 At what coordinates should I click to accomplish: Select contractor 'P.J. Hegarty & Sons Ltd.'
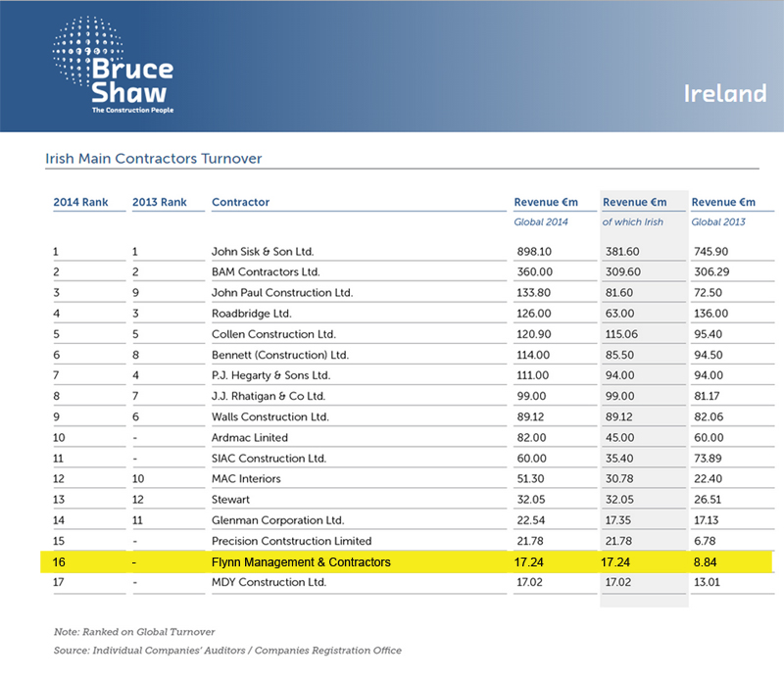pyautogui.click(x=271, y=375)
